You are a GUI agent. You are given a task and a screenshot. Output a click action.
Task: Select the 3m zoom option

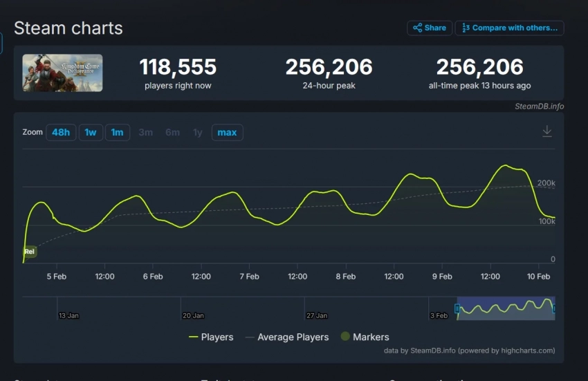(145, 132)
